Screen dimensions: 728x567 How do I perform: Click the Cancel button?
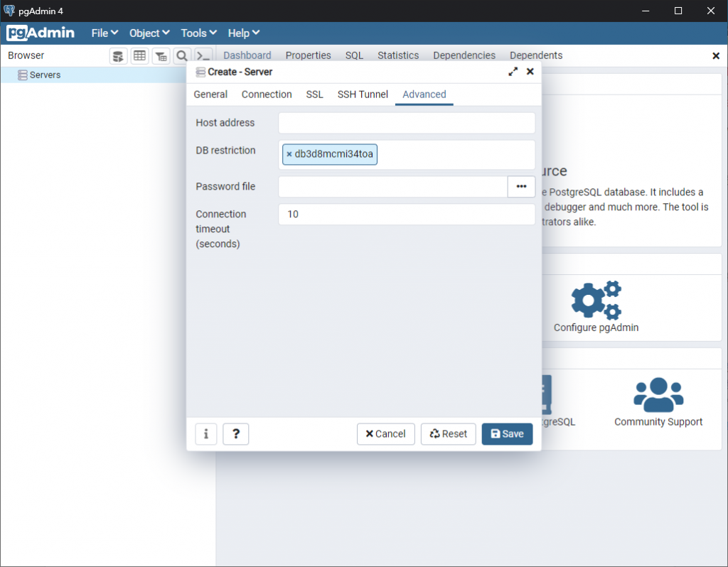[x=386, y=434]
